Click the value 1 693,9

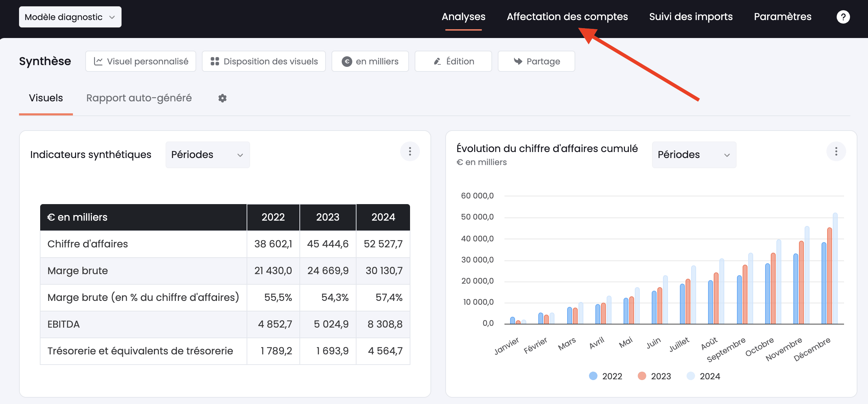332,351
